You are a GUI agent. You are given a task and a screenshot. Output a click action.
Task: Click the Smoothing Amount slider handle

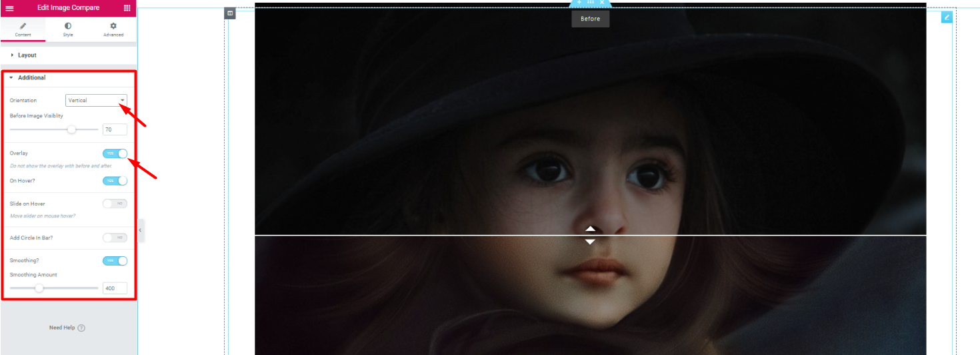point(39,288)
